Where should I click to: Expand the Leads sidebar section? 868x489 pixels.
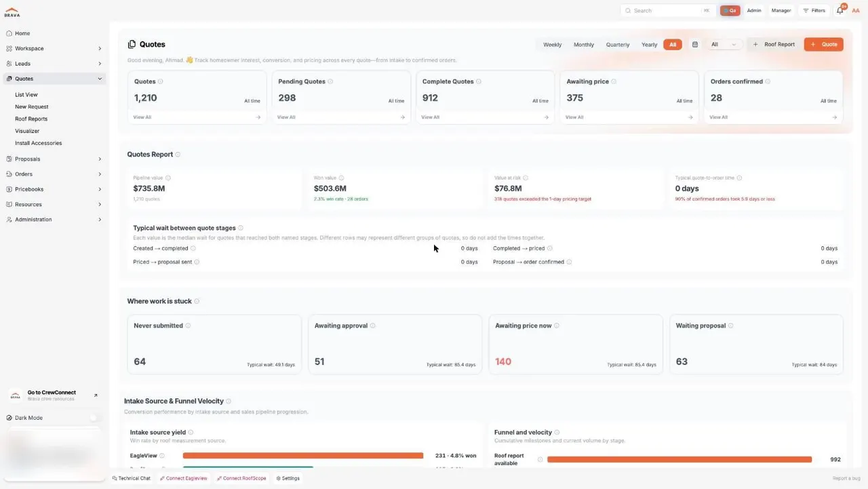point(100,64)
